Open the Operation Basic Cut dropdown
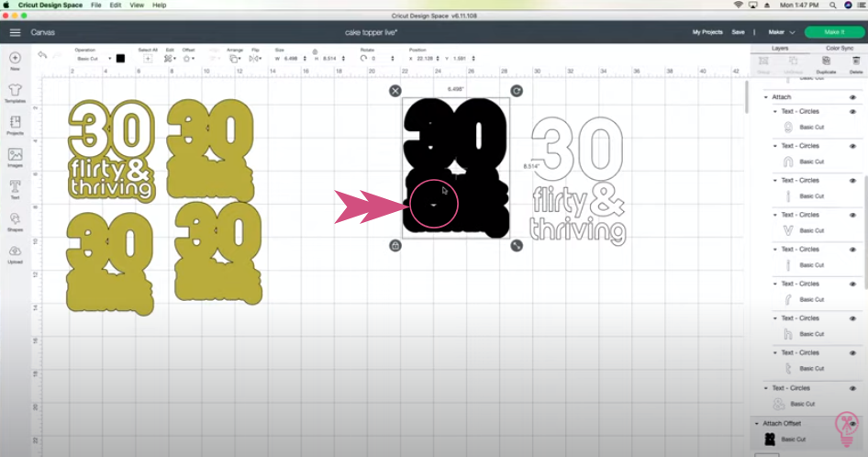This screenshot has width=868, height=457. point(94,59)
